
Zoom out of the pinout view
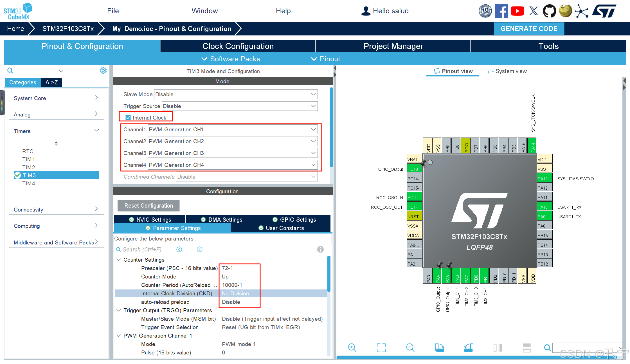point(410,348)
